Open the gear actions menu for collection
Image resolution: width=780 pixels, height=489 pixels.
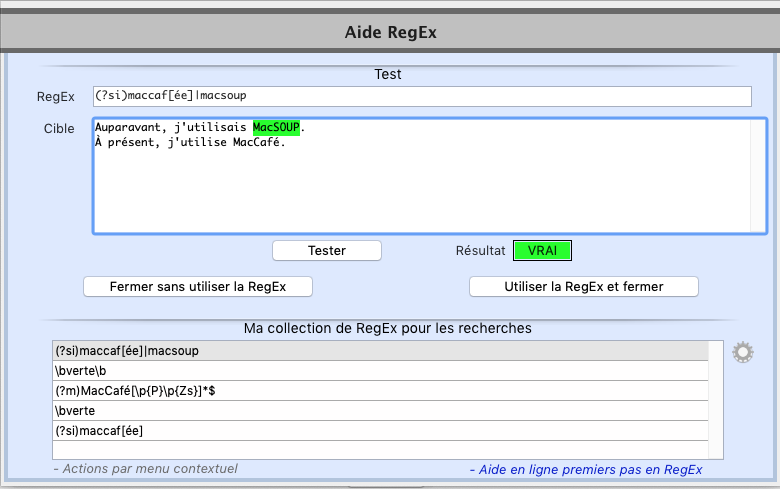[x=743, y=352]
